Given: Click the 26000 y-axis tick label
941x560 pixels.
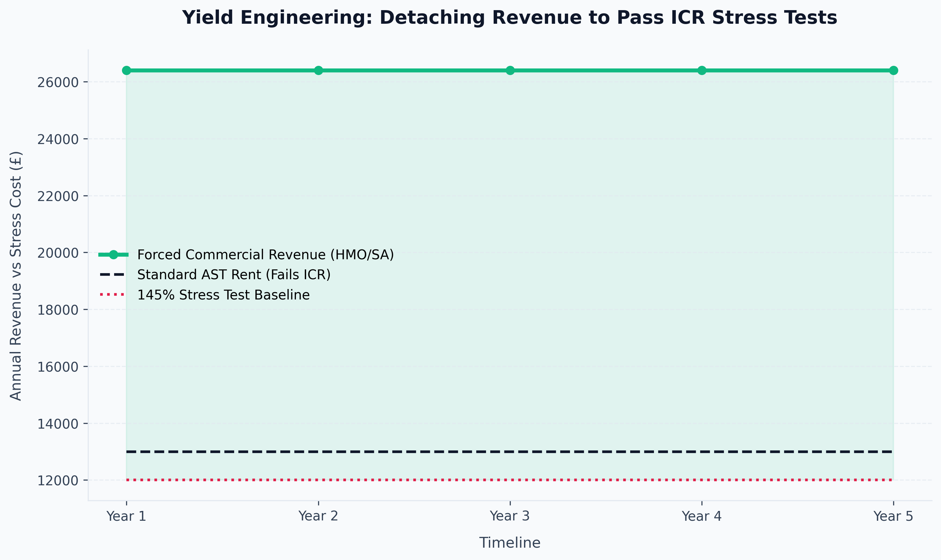Looking at the screenshot, I should (x=58, y=83).
